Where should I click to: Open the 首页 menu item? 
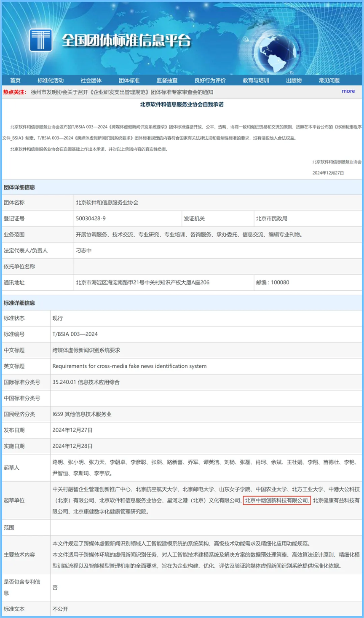tap(15, 80)
